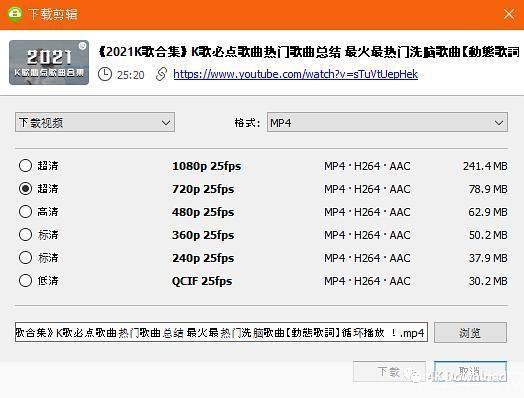Click the video title text at top
The height and width of the screenshot is (398, 524).
point(309,52)
